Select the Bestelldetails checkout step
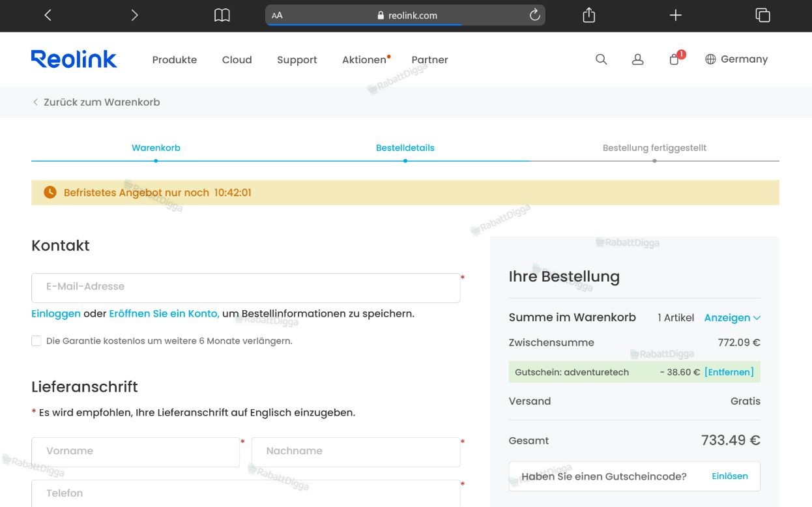The width and height of the screenshot is (812, 507). click(405, 148)
